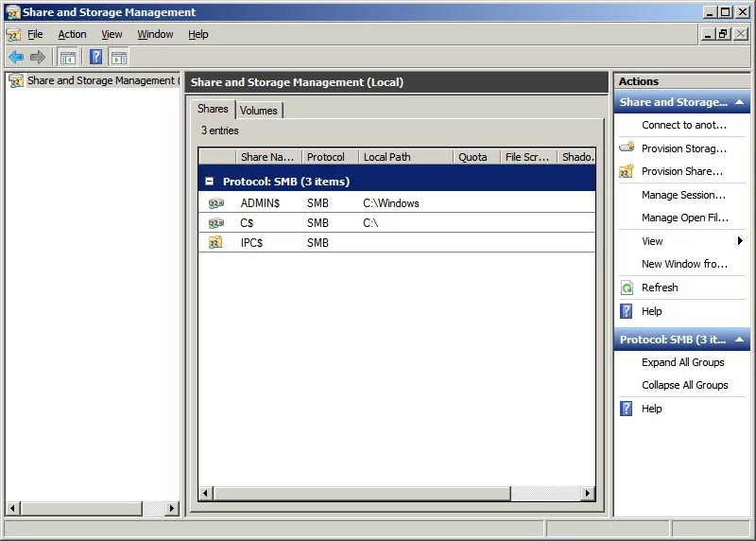
Task: Toggle the Show/Hide Action Pane toolbar icon
Action: [119, 58]
